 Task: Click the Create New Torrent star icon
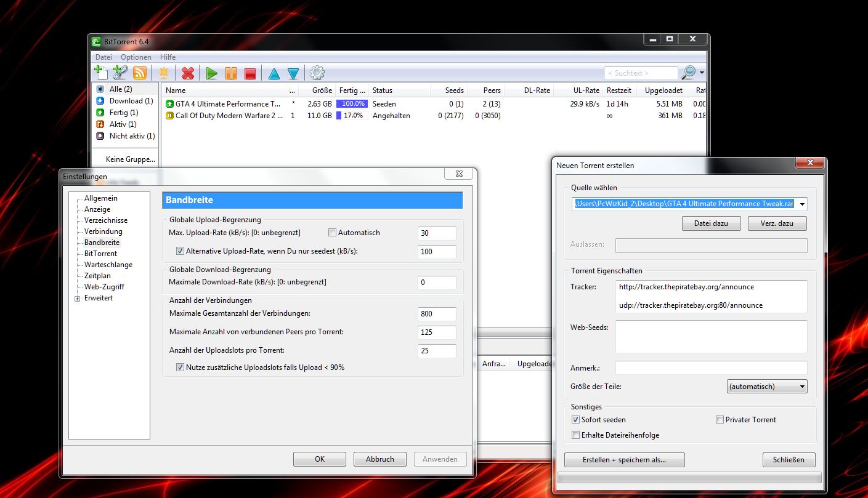tap(164, 73)
